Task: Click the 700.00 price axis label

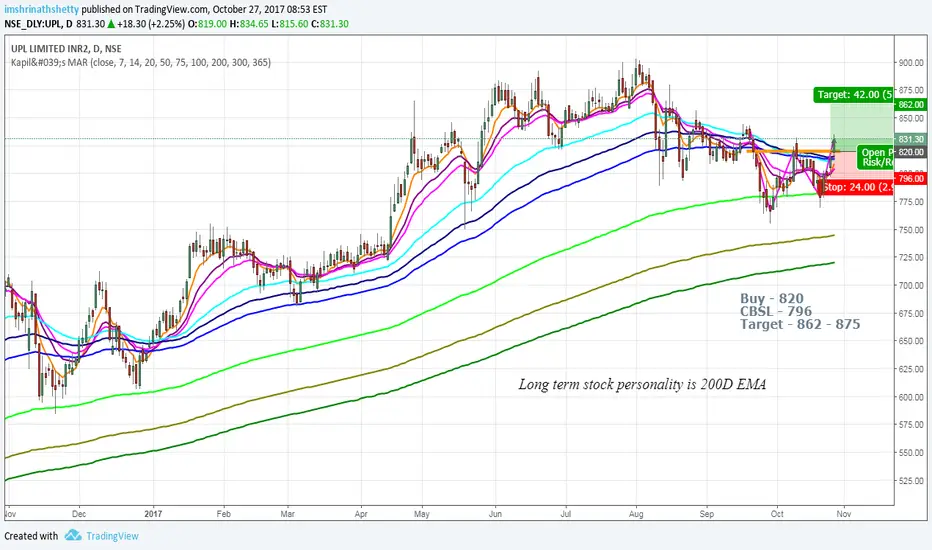Action: pyautogui.click(x=911, y=286)
